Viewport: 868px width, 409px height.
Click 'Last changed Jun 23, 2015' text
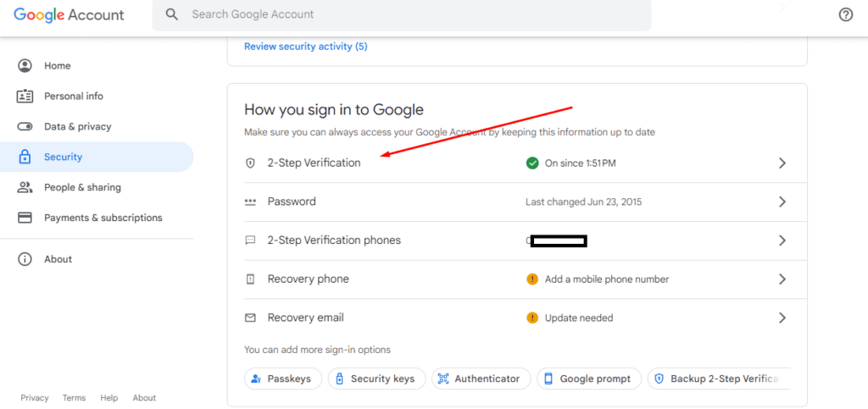coord(583,202)
